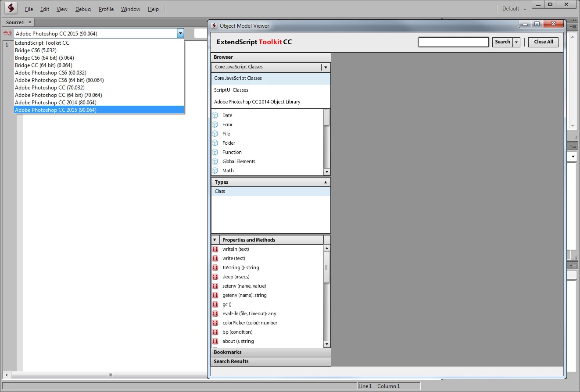Choose Bridge CS6 (5.032) target

[99, 50]
